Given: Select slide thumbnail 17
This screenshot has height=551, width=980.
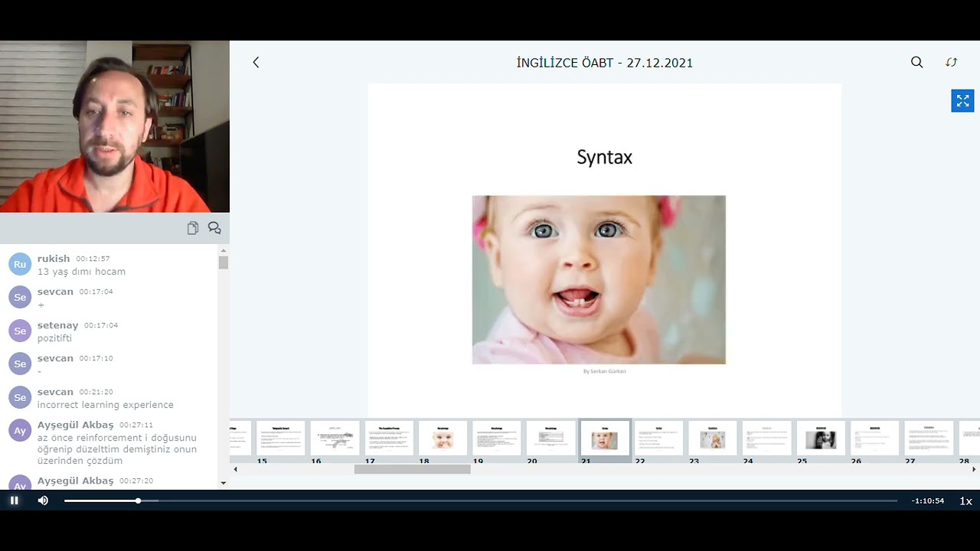Looking at the screenshot, I should 389,438.
